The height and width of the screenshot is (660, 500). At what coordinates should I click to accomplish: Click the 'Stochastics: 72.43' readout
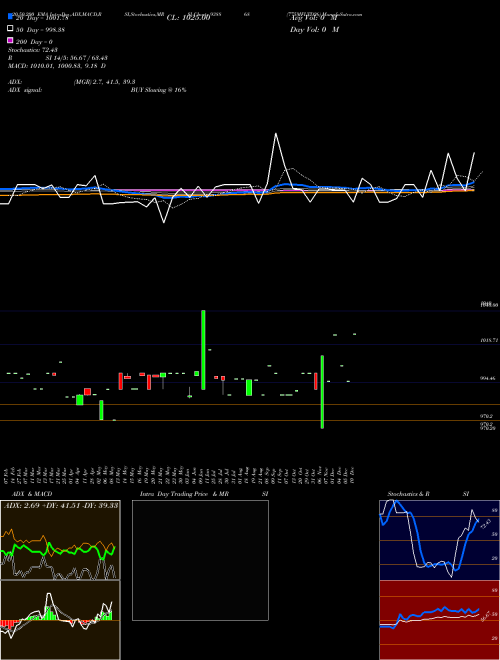(33, 50)
